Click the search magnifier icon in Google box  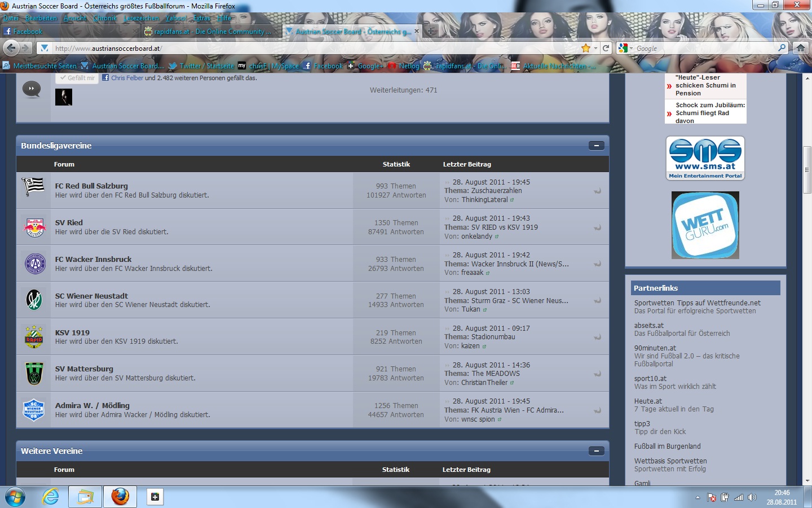point(782,48)
